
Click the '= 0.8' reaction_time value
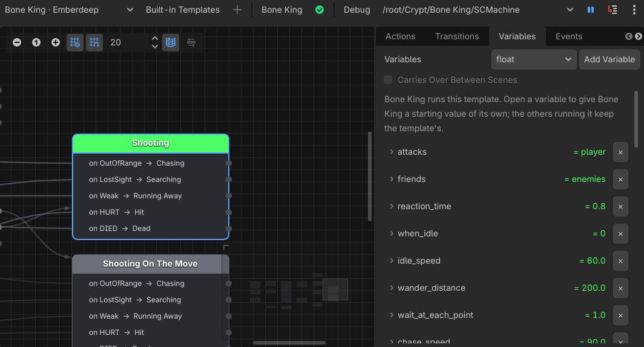595,206
